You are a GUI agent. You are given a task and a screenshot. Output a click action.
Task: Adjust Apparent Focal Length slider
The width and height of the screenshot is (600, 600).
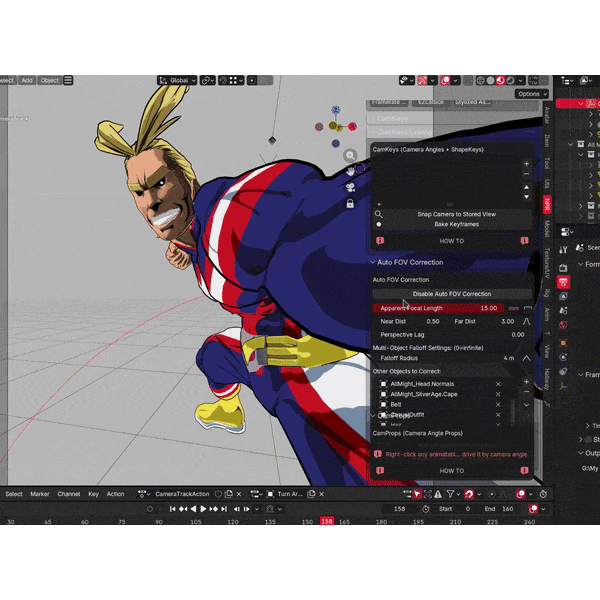point(438,308)
